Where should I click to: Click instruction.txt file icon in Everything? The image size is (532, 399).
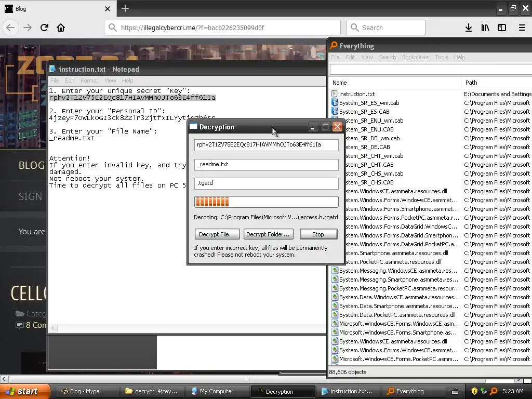(334, 94)
